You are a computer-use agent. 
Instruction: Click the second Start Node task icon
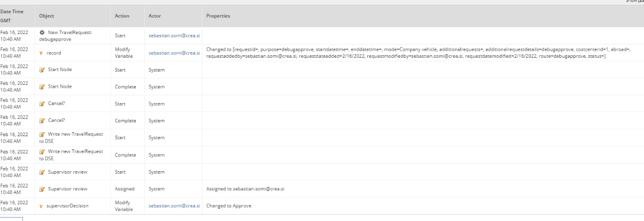(42, 87)
